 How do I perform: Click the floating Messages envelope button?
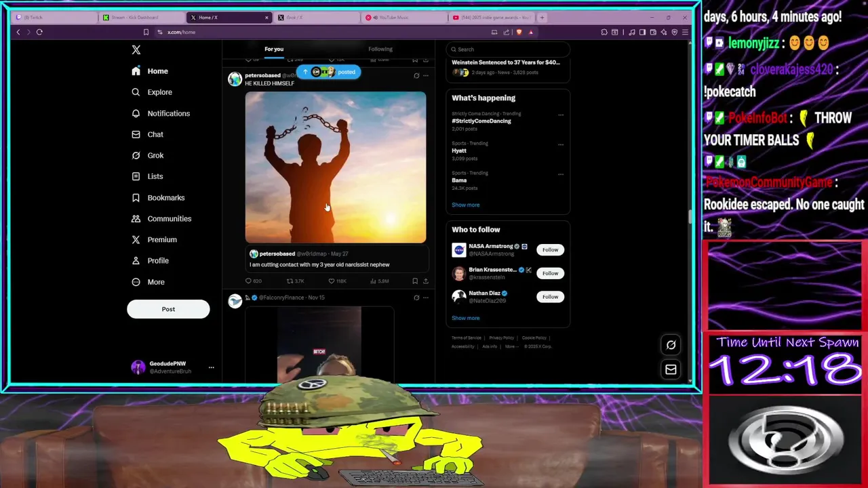coord(671,369)
